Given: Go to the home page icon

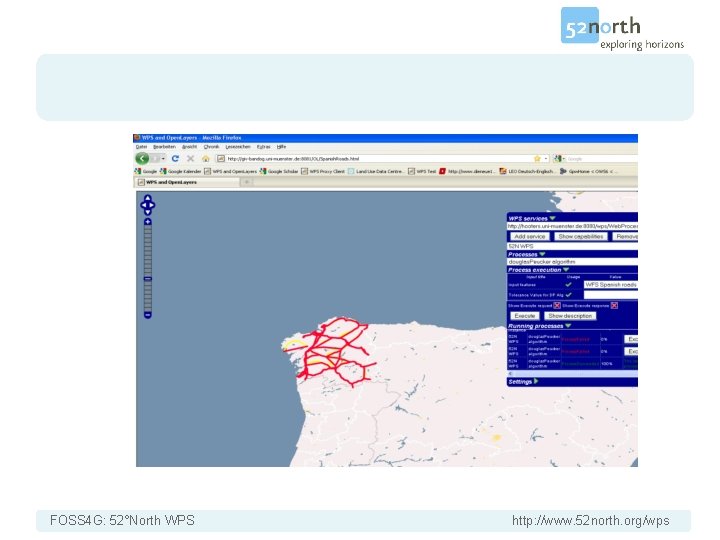Looking at the screenshot, I should [205, 158].
